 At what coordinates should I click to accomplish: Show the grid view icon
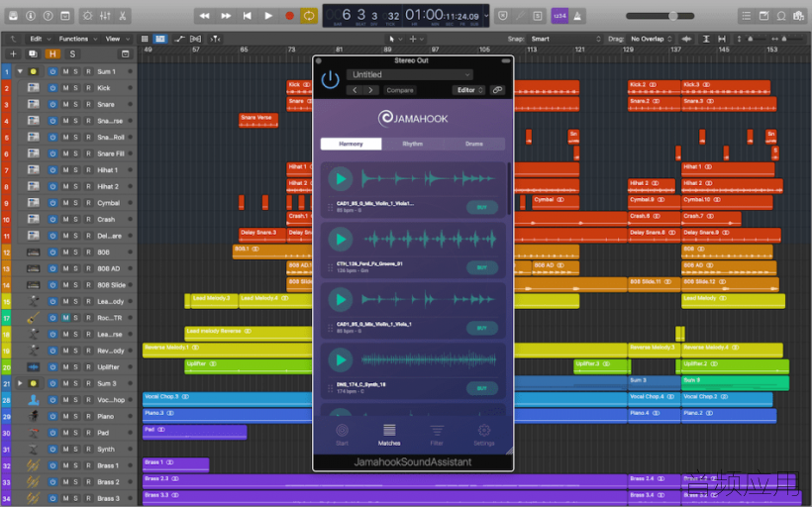[x=145, y=39]
